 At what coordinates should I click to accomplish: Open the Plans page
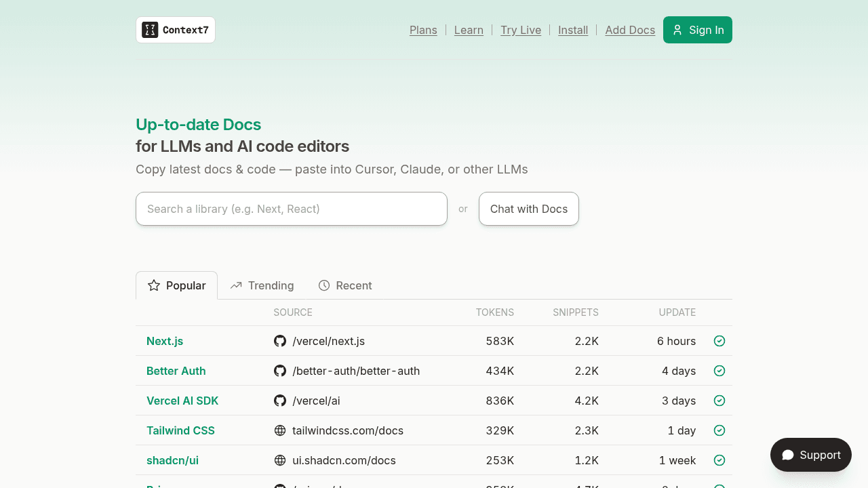(x=423, y=30)
